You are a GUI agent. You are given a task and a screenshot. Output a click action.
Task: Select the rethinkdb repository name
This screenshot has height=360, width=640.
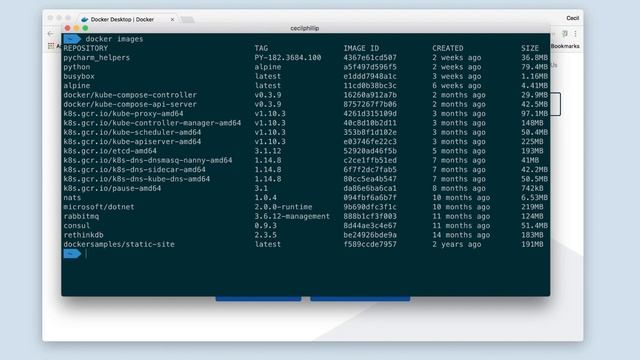pos(83,235)
